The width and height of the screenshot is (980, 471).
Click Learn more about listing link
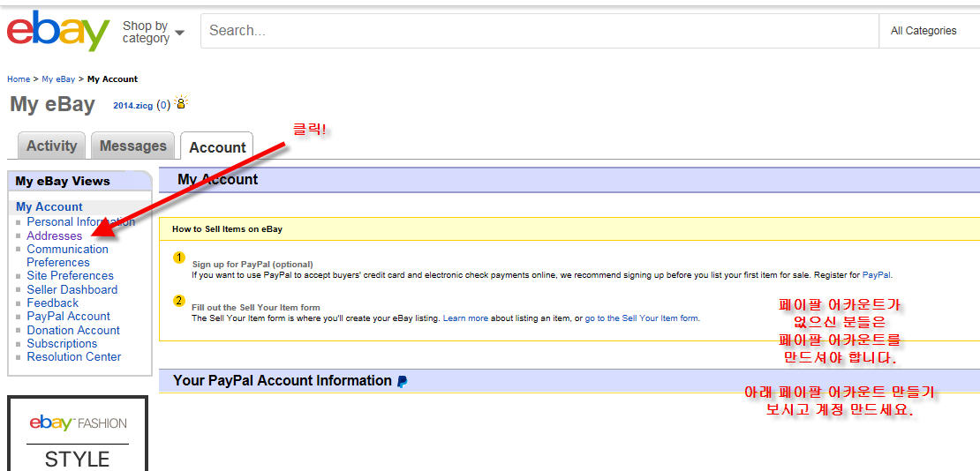click(x=465, y=318)
